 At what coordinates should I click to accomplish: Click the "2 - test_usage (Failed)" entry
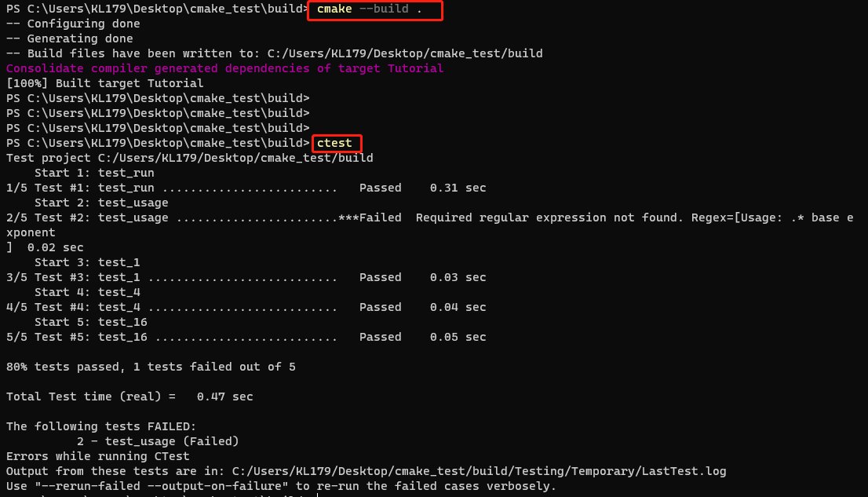[x=158, y=442]
